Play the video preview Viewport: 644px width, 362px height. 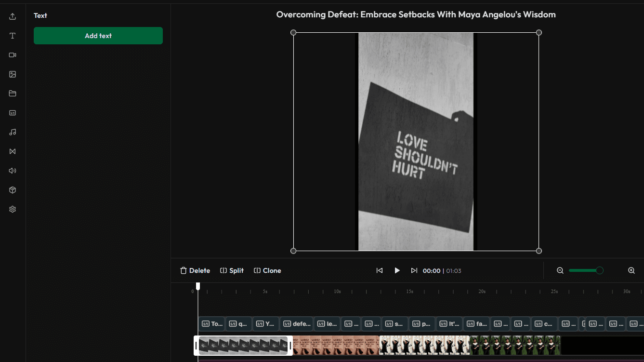coord(397,270)
